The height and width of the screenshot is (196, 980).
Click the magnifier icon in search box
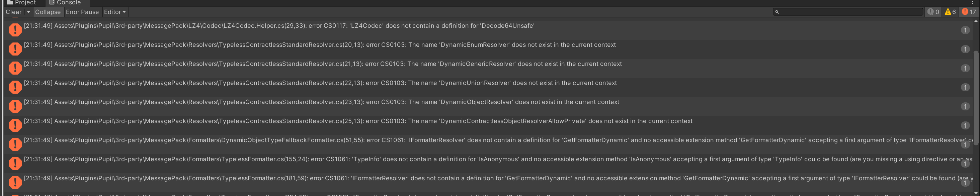pyautogui.click(x=777, y=12)
